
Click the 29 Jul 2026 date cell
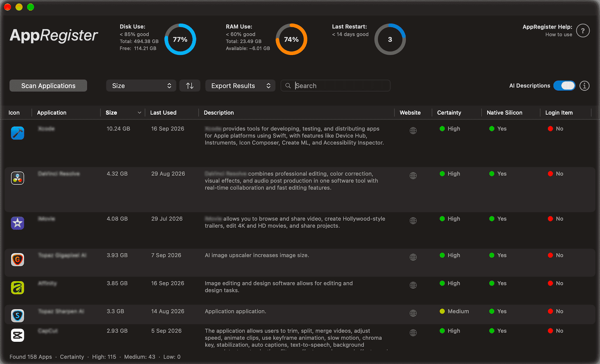[167, 219]
